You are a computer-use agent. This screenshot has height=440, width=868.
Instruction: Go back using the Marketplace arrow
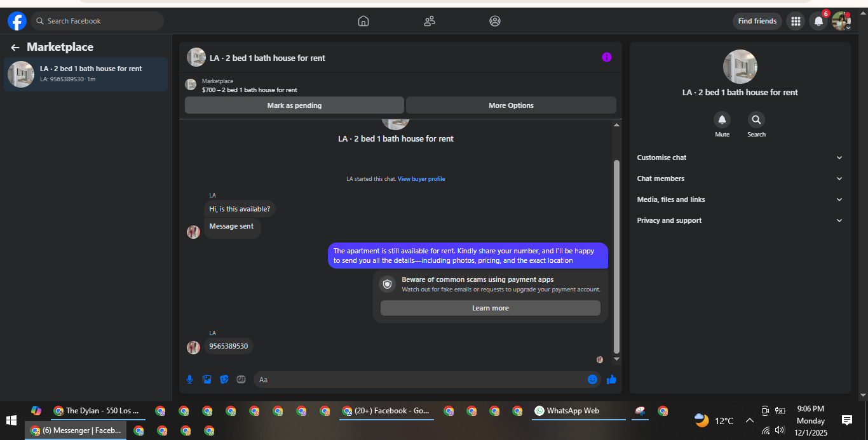point(15,48)
